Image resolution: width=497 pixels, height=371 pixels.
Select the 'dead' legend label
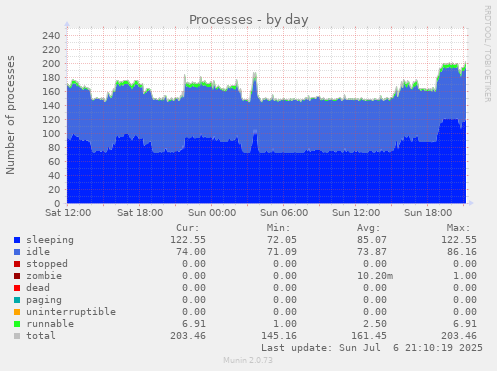point(38,288)
